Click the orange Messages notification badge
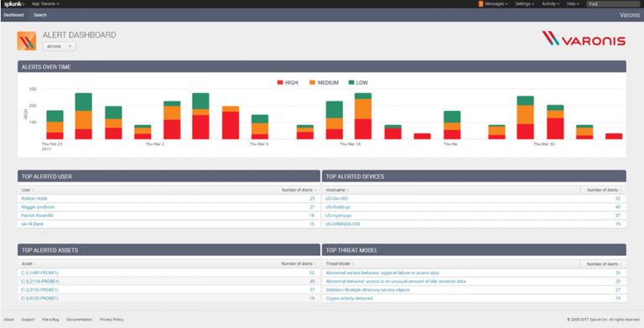 tap(480, 3)
